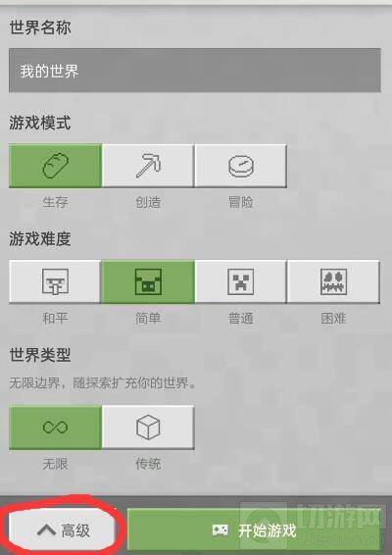The height and width of the screenshot is (555, 392).
Task: Choose the Creative pickaxe icon
Action: coord(148,166)
